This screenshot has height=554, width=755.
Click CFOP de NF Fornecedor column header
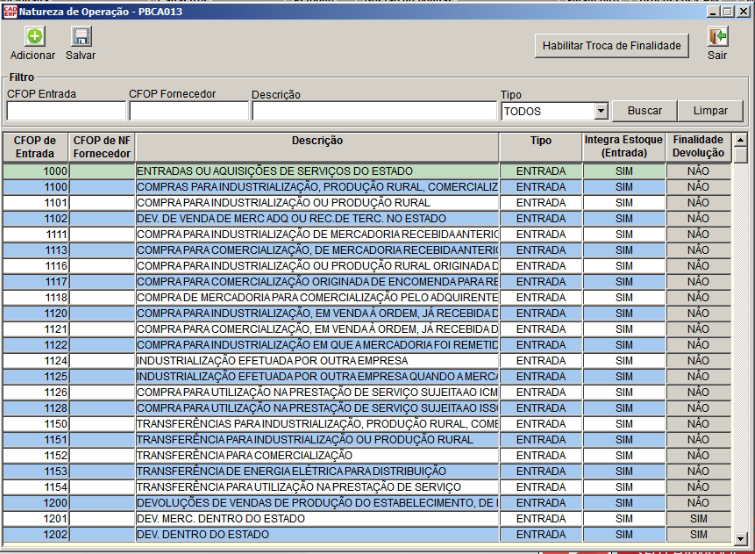coord(102,147)
